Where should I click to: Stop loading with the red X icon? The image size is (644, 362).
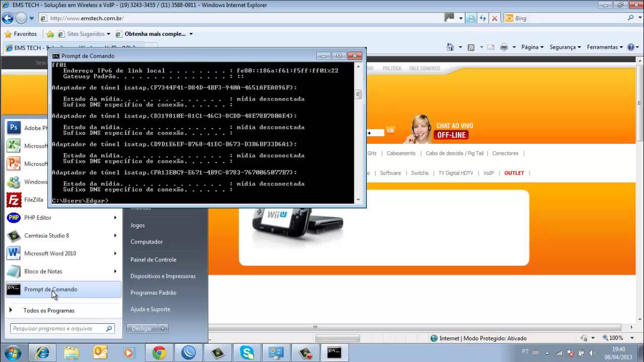click(495, 18)
